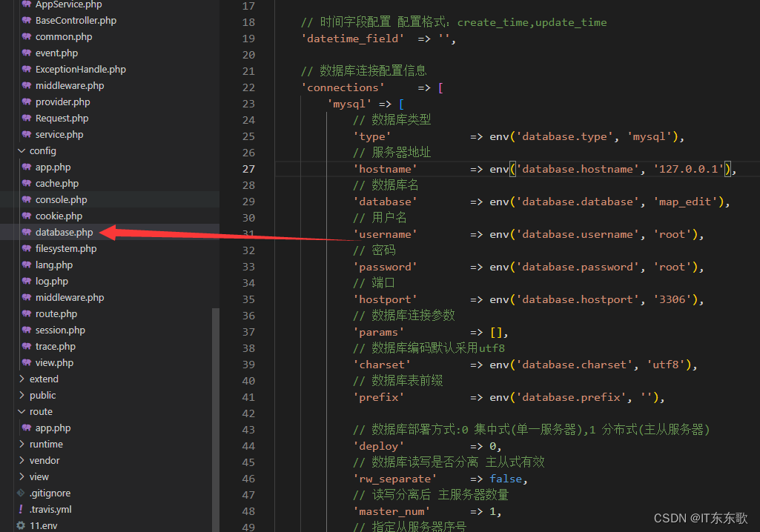The height and width of the screenshot is (532, 760).
Task: Click line number 27 in gutter
Action: tap(248, 169)
